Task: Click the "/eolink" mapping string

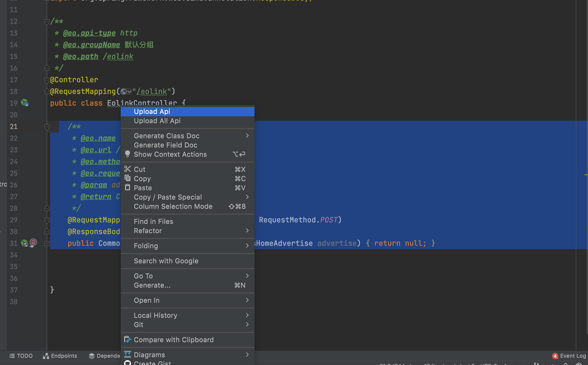Action: click(x=152, y=91)
